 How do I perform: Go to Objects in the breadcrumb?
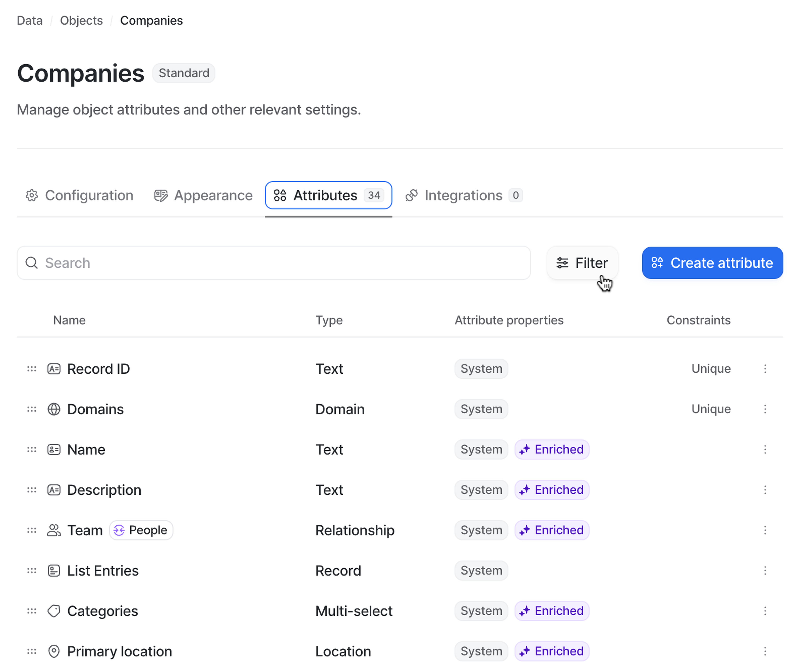81,21
